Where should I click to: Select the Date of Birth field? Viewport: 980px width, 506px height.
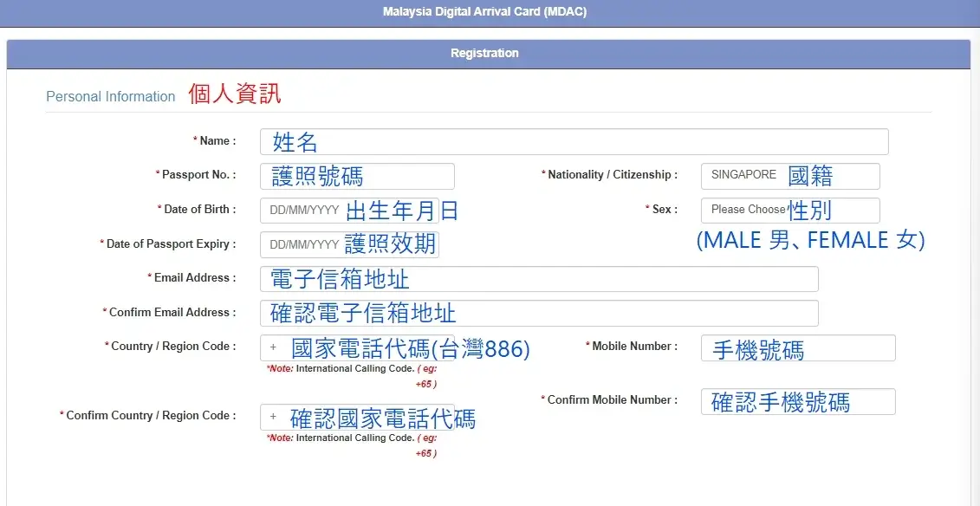(x=349, y=211)
